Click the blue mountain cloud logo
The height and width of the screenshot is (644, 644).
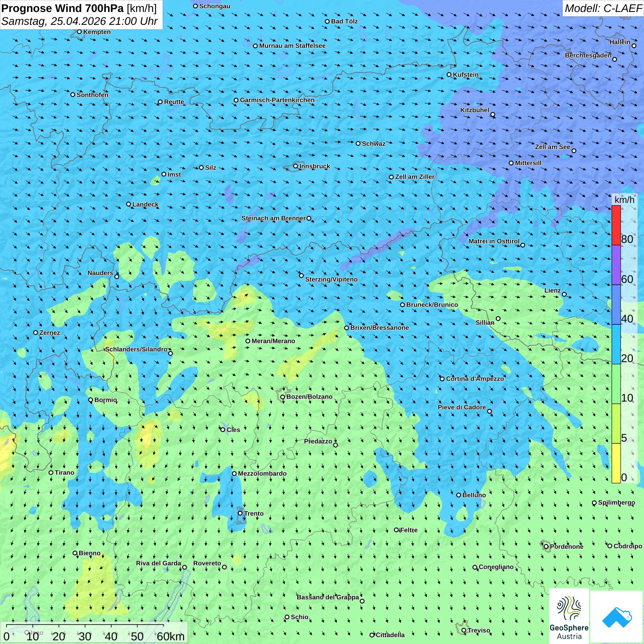tap(617, 617)
